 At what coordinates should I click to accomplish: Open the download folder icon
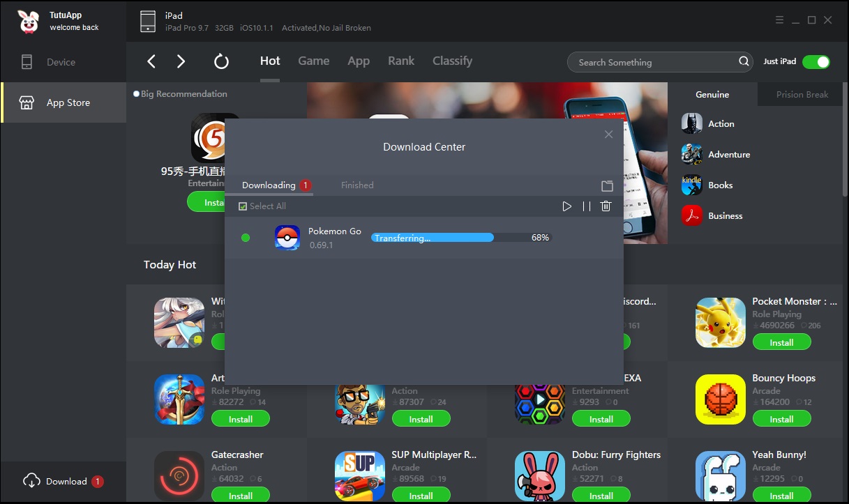click(x=607, y=185)
